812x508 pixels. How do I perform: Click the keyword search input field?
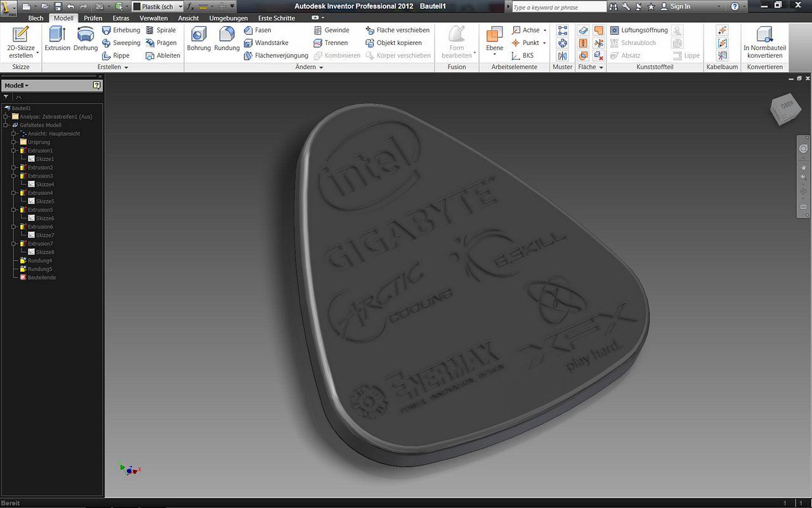(559, 7)
